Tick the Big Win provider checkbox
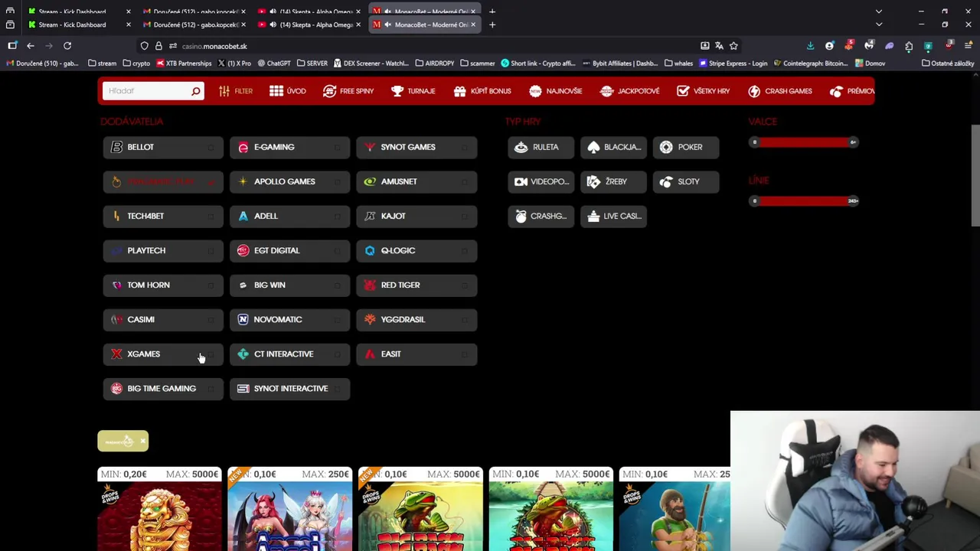The height and width of the screenshot is (551, 980). click(337, 285)
